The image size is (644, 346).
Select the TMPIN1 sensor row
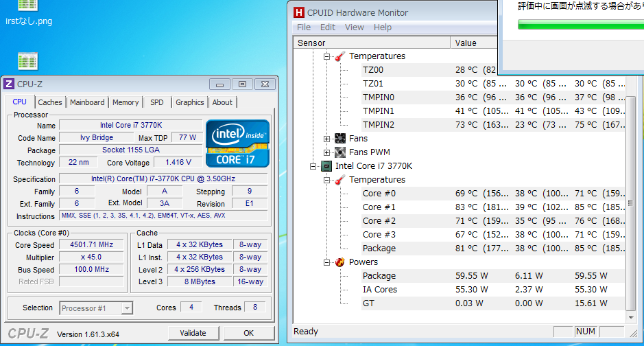pos(493,111)
